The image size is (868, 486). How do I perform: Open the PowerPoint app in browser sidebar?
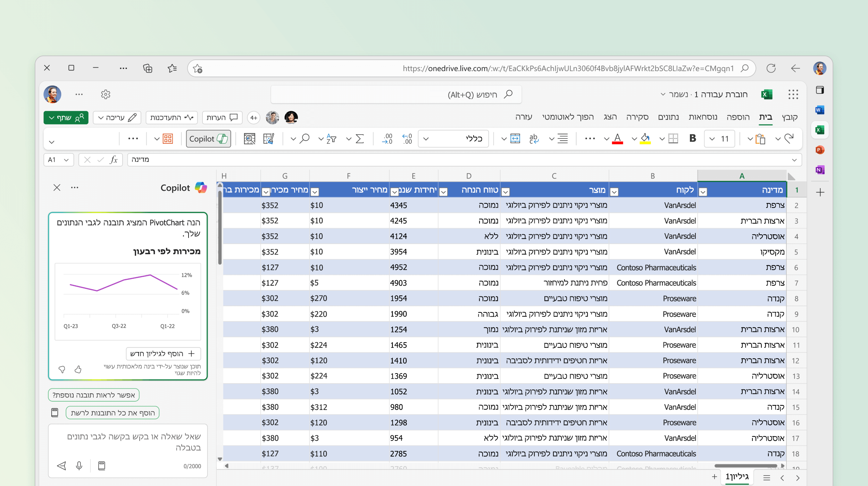[x=820, y=150]
